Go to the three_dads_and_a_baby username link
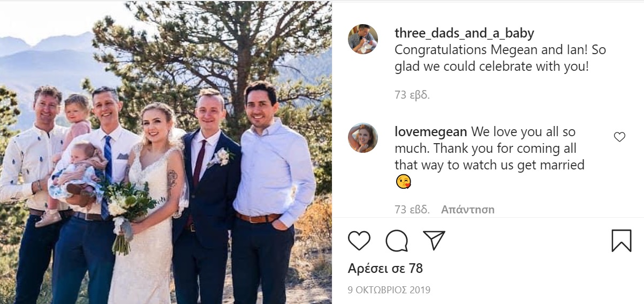 click(x=464, y=33)
